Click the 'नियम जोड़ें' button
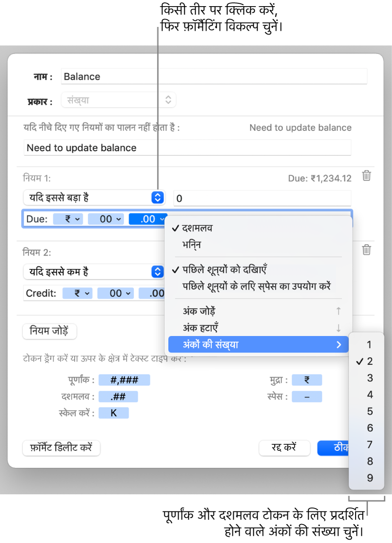This screenshot has height=543, width=392. pyautogui.click(x=50, y=331)
